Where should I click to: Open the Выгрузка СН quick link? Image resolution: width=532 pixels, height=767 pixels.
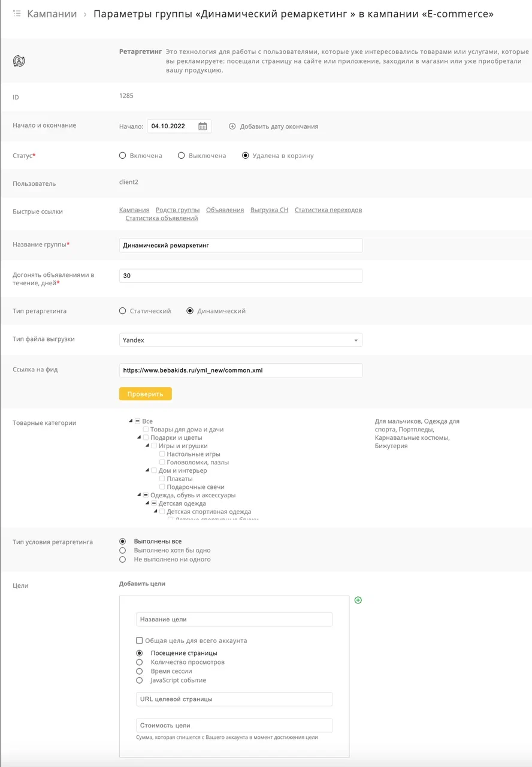point(270,210)
